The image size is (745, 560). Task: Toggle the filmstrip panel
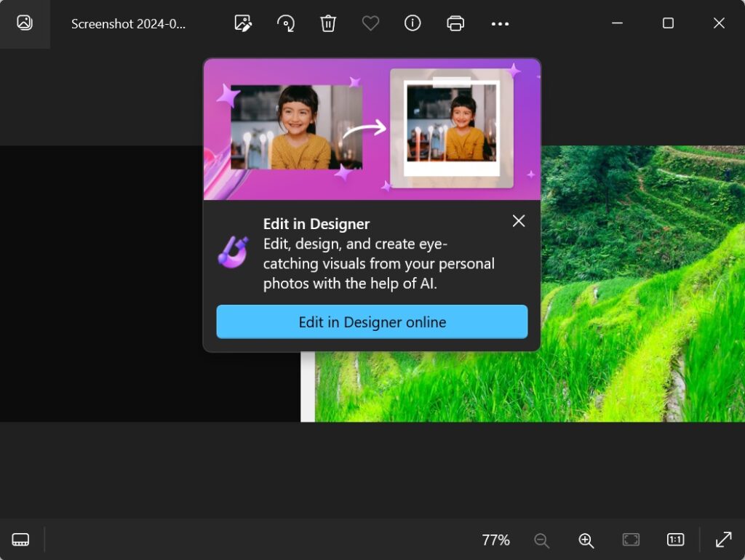click(x=21, y=540)
